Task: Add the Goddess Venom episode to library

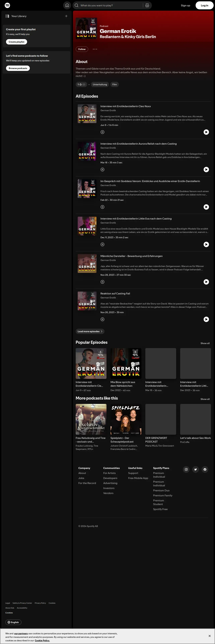Action: click(x=102, y=207)
